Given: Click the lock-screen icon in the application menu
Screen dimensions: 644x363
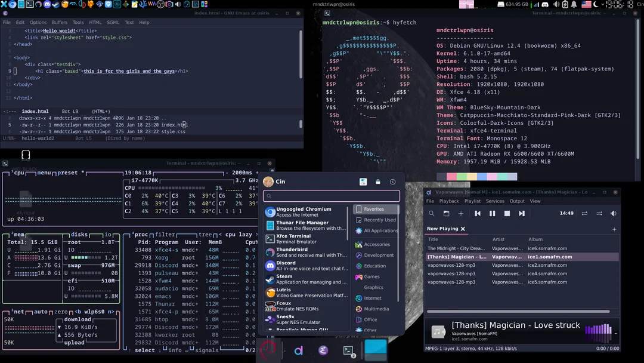Looking at the screenshot, I should (377, 181).
